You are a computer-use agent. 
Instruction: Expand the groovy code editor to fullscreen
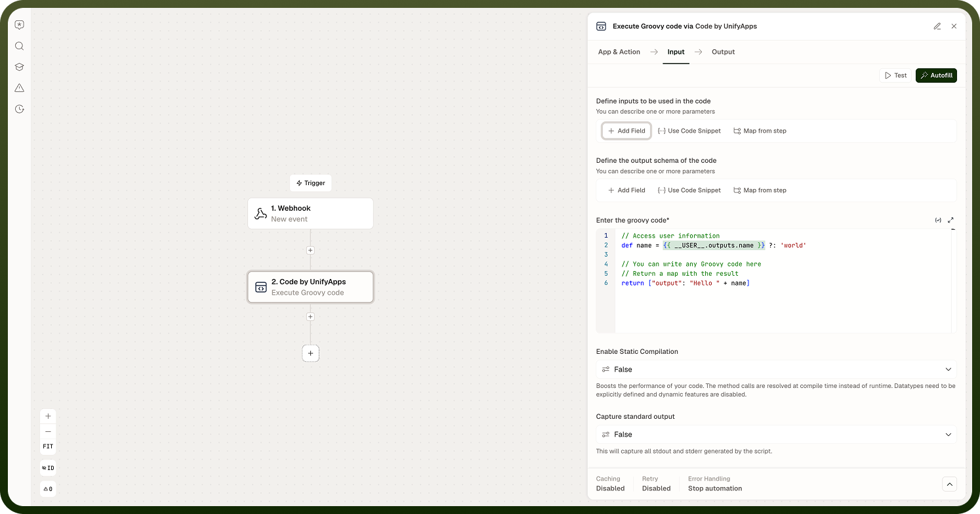(950, 221)
